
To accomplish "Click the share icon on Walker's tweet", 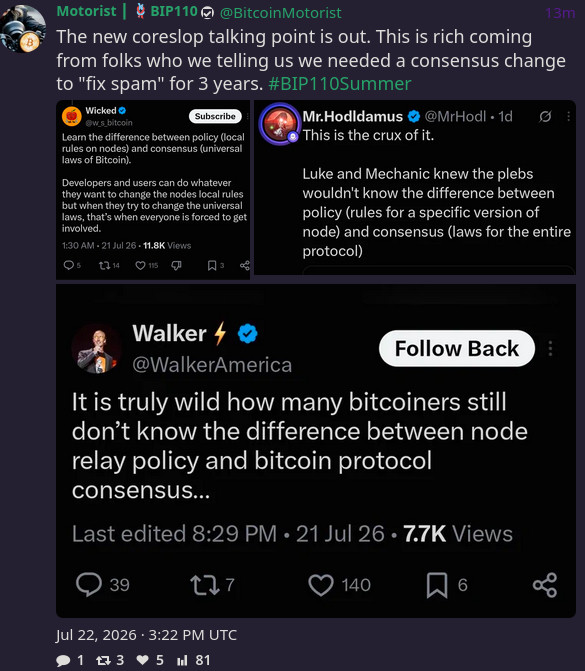I will [545, 585].
